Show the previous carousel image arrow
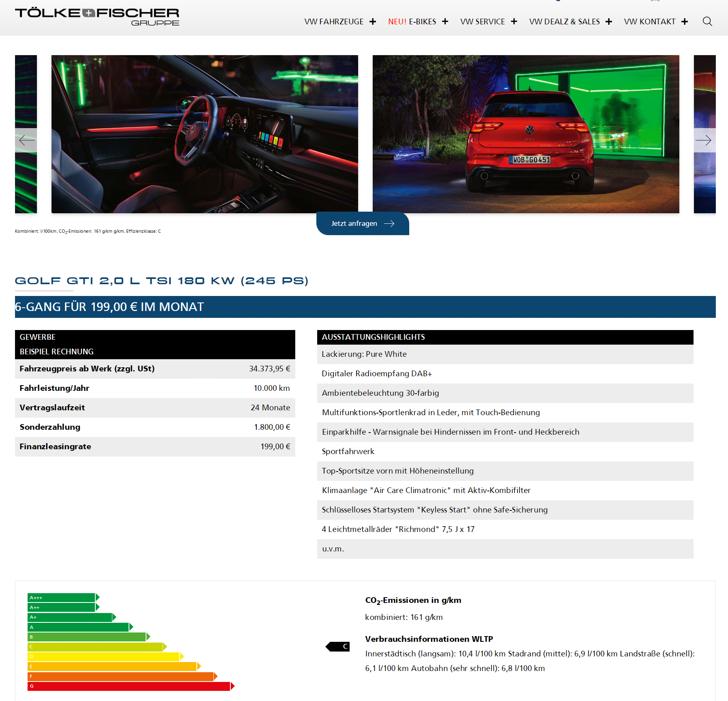This screenshot has width=728, height=701. point(26,140)
